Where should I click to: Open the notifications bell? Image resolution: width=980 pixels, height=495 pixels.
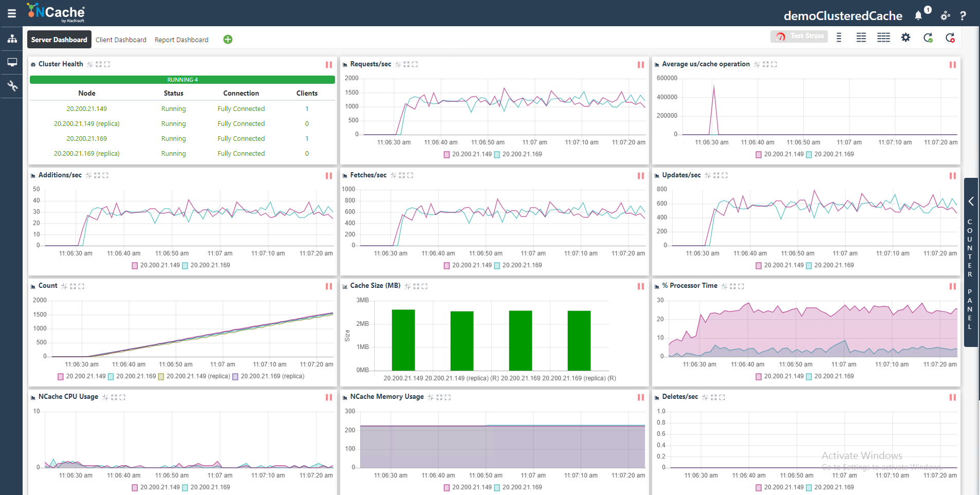click(918, 16)
